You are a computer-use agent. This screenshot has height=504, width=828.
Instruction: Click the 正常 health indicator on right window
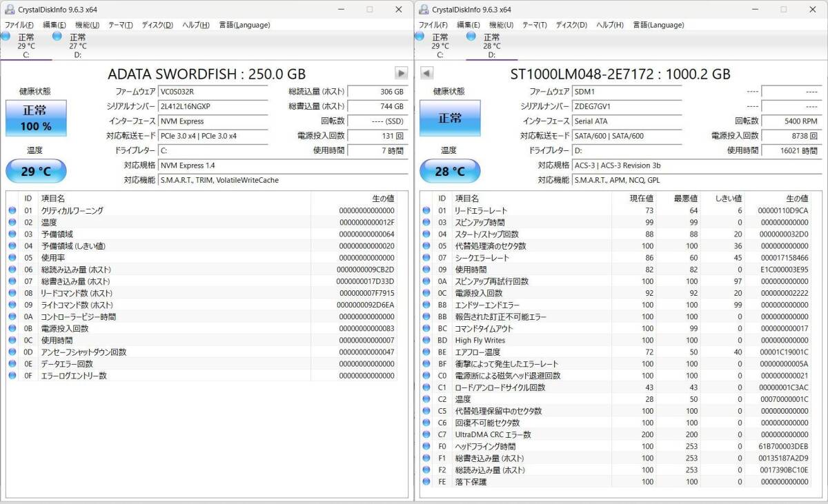(450, 118)
